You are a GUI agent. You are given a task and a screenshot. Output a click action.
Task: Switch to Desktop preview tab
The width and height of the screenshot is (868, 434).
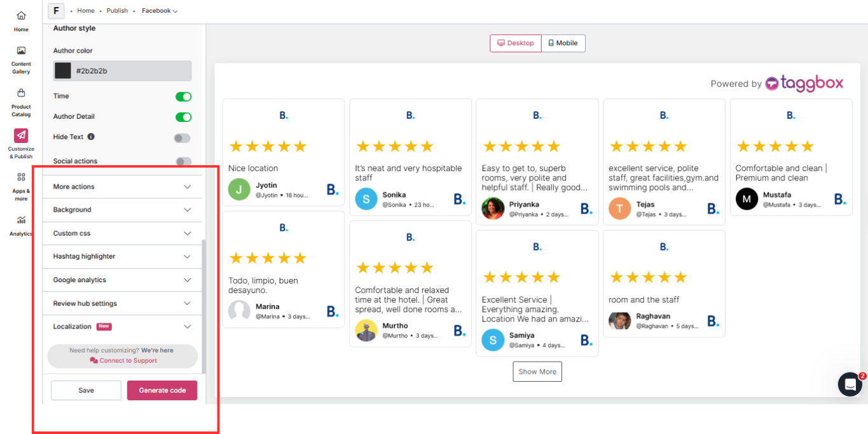tap(516, 43)
